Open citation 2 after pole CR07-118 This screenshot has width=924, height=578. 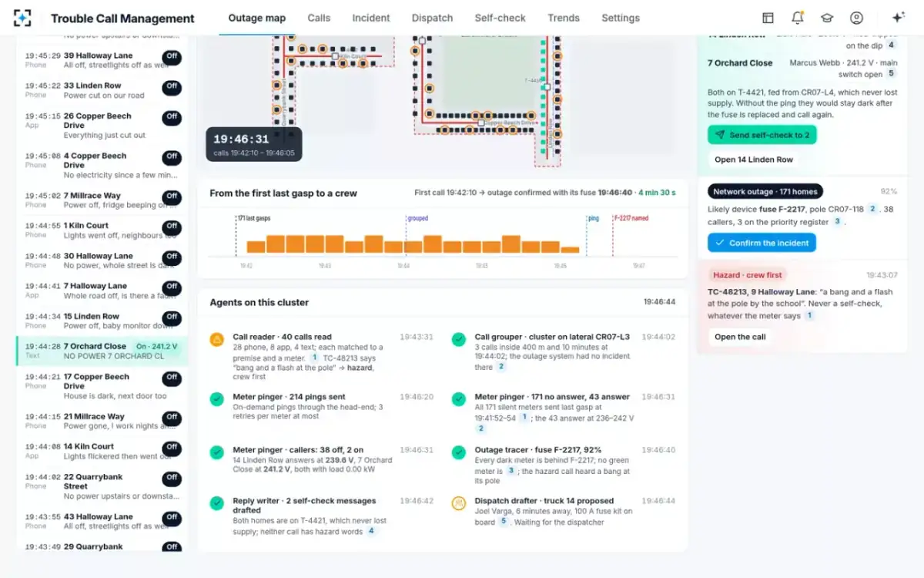click(872, 209)
